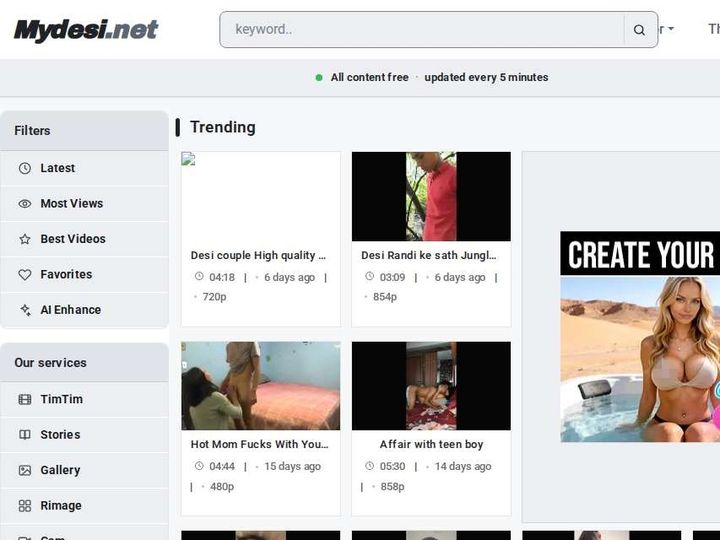The image size is (720, 540).
Task: Open the CREATE YOUR advertisement banner
Action: click(640, 337)
